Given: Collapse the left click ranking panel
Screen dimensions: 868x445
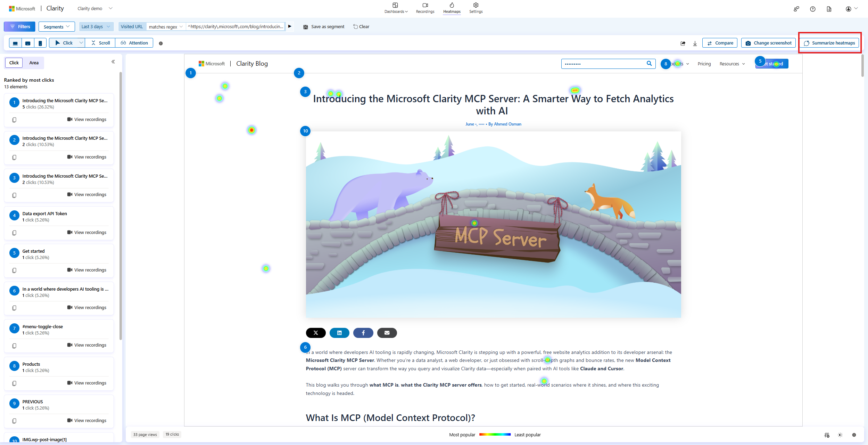Looking at the screenshot, I should click(113, 62).
